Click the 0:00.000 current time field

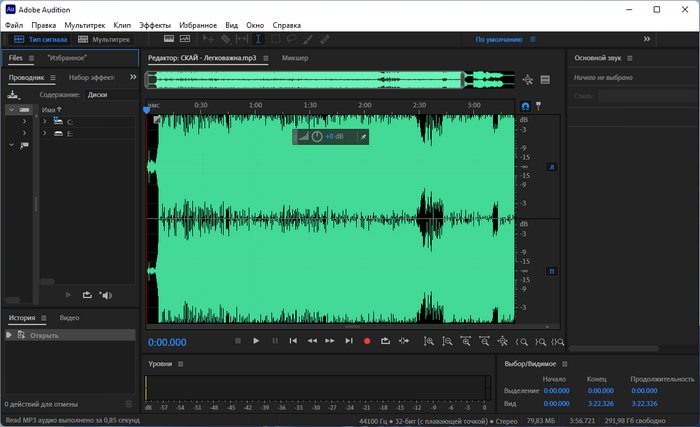tap(167, 343)
